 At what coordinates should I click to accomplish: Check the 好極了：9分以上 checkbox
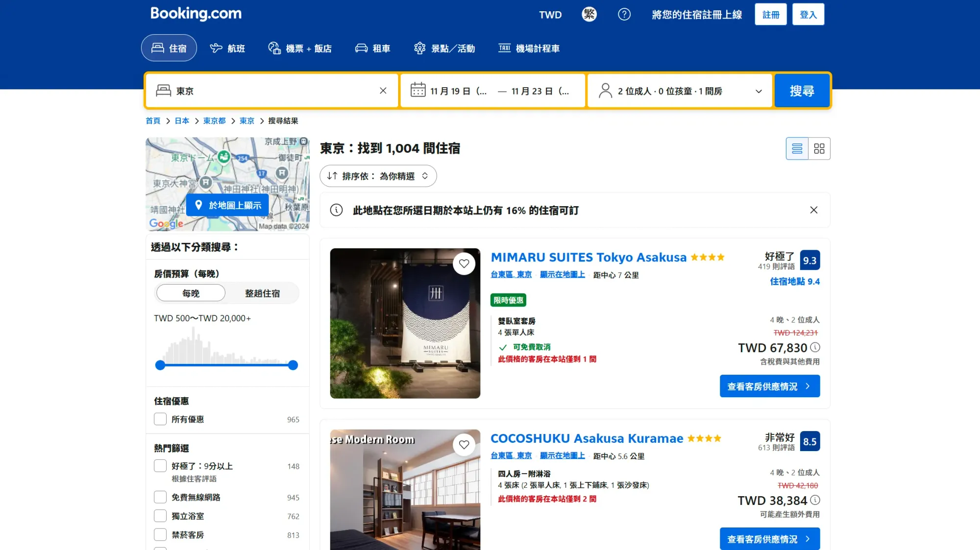click(x=160, y=466)
